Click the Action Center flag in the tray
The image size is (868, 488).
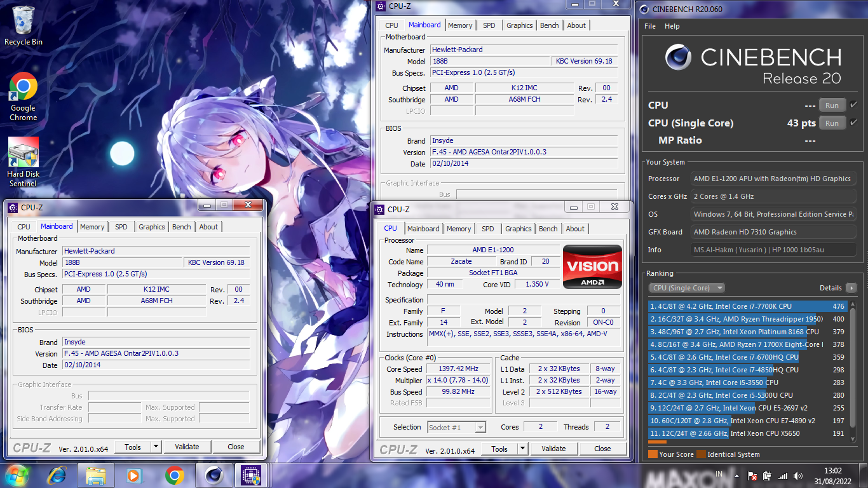pos(752,475)
